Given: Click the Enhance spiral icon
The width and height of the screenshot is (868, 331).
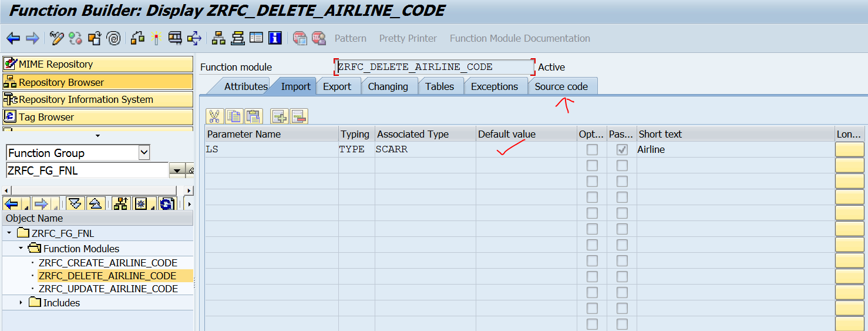Looking at the screenshot, I should click(x=114, y=39).
